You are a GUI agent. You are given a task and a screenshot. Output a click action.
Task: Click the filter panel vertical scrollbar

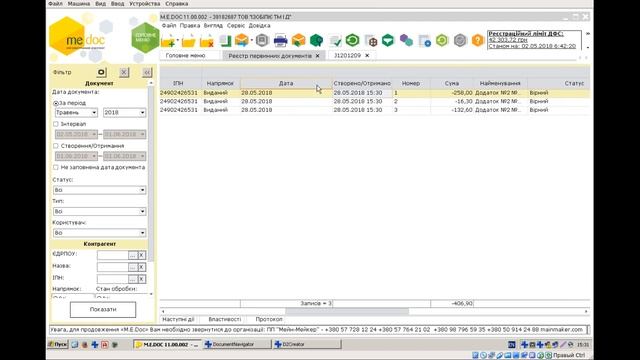151,173
